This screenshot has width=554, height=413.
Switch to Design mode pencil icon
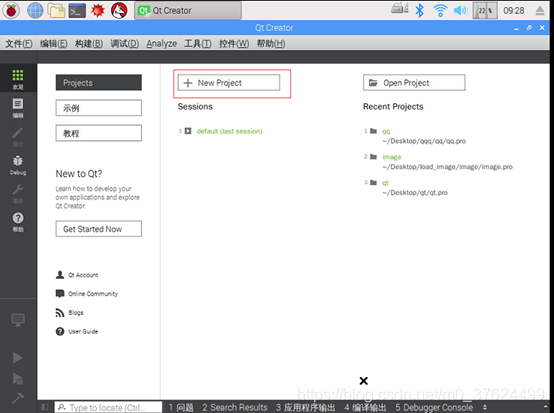pos(18,136)
